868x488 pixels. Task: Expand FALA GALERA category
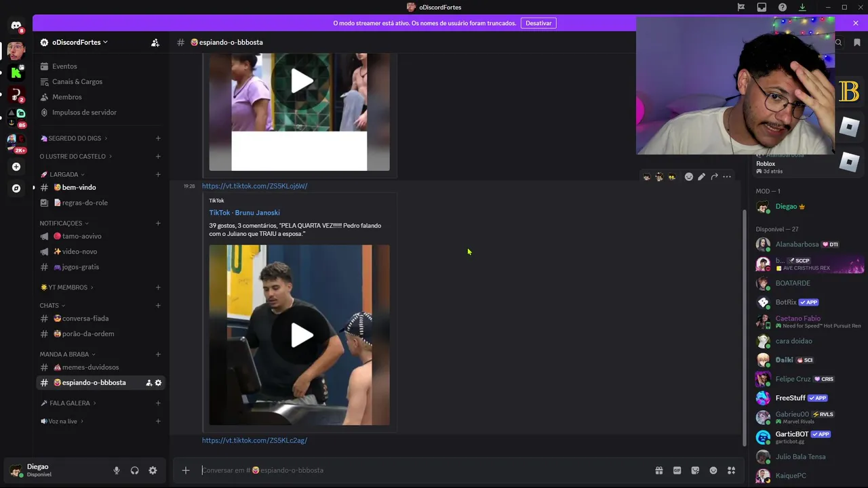68,403
